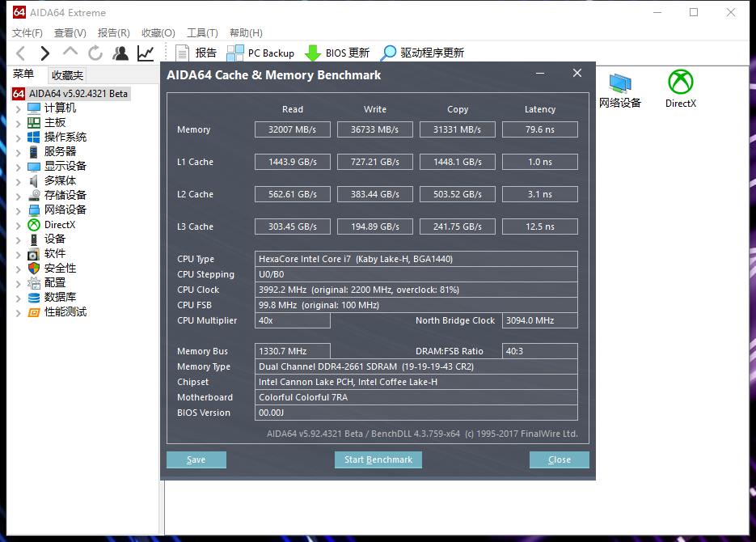Open the 收藏(O) menu
This screenshot has height=542, width=756.
(x=158, y=33)
